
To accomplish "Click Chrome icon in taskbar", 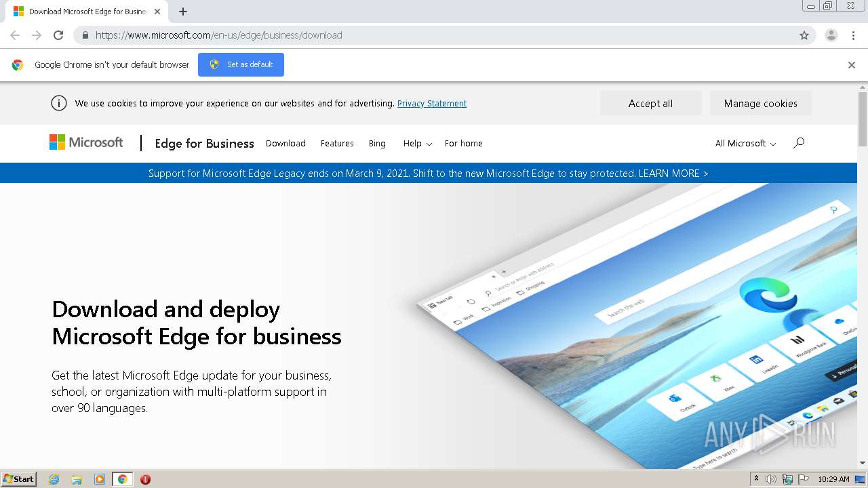I will 122,479.
